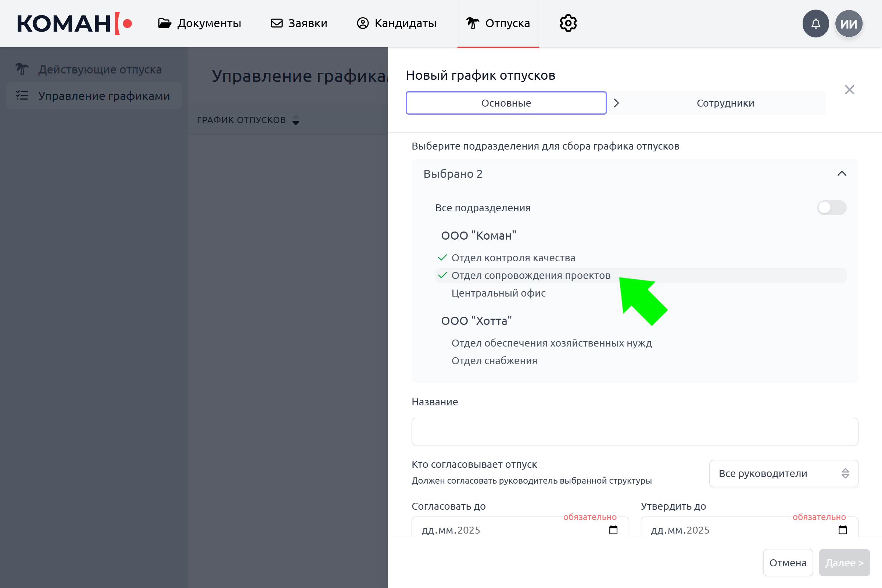
Task: Select Центральный офис department
Action: [498, 293]
